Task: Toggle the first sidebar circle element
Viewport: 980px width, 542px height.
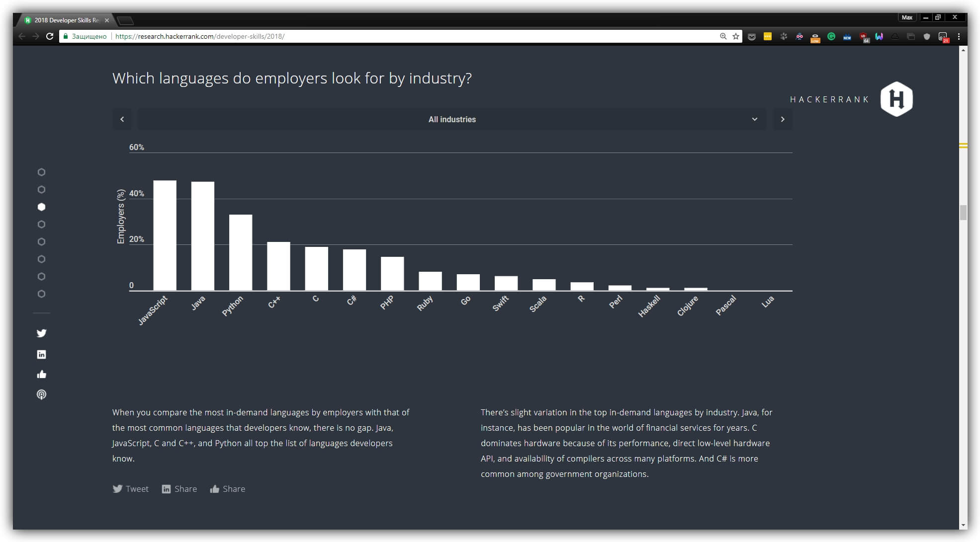Action: 41,171
